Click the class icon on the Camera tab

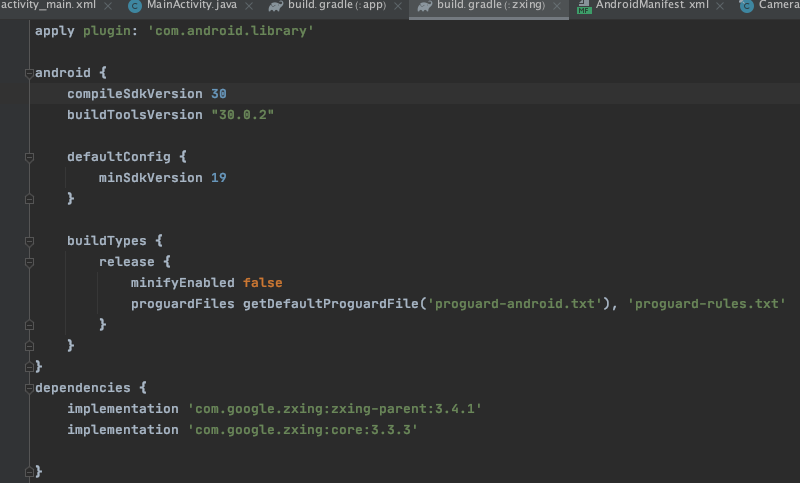point(746,6)
